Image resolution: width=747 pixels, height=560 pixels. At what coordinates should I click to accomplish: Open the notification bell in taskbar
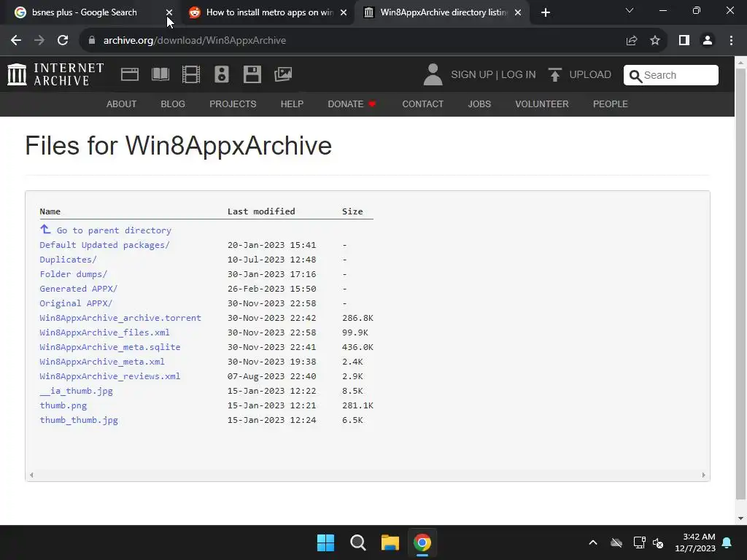coord(727,542)
